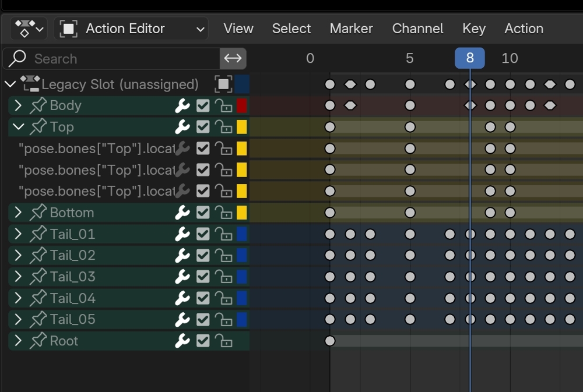583x392 pixels.
Task: Click the Legacy Slot select-only icon
Action: [x=223, y=84]
